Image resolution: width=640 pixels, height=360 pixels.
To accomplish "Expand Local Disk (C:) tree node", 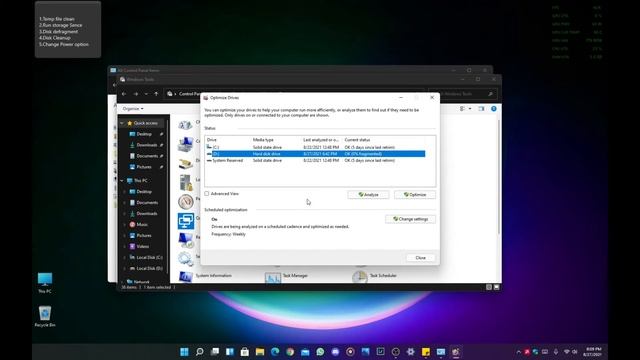I will (x=125, y=258).
